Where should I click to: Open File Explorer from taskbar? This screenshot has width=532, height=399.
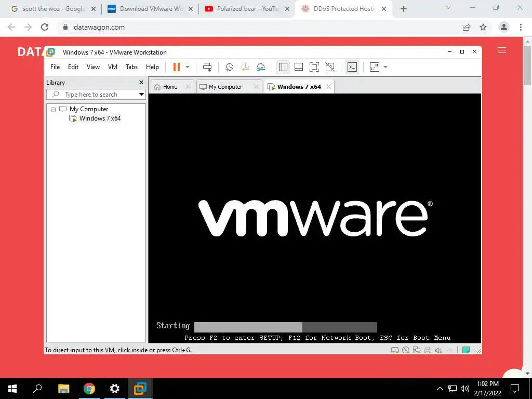click(63, 389)
